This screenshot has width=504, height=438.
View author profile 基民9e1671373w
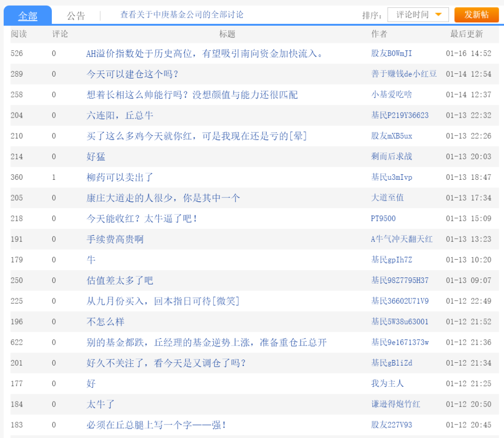(400, 342)
